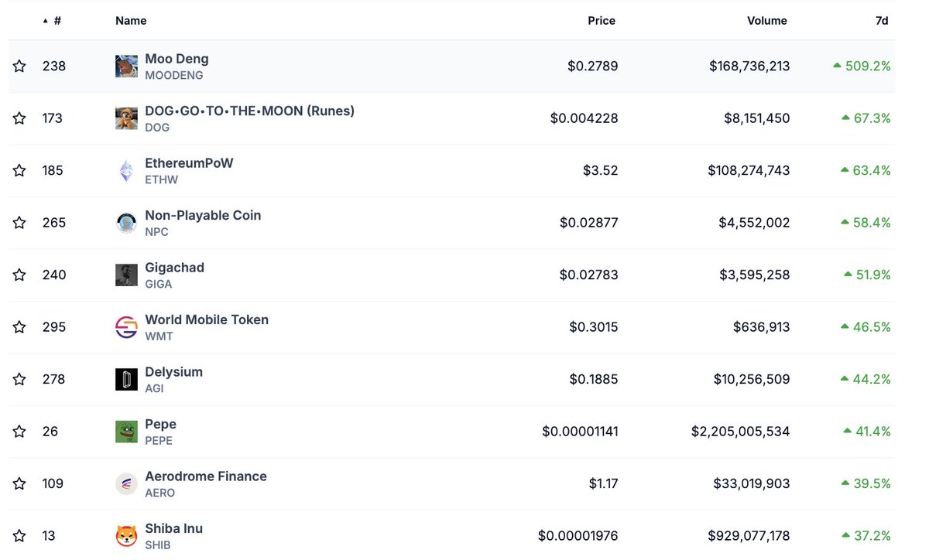Click rank number 238
Image resolution: width=929 pixels, height=560 pixels.
pos(54,67)
